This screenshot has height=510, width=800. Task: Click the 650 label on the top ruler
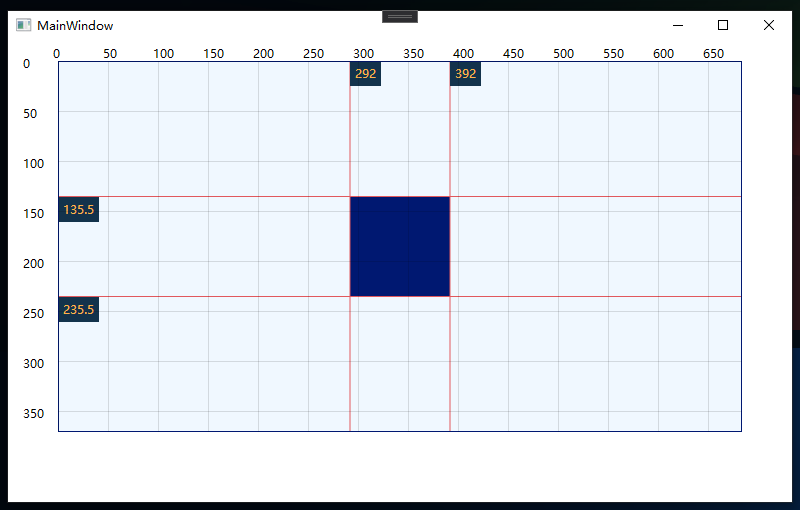click(713, 54)
